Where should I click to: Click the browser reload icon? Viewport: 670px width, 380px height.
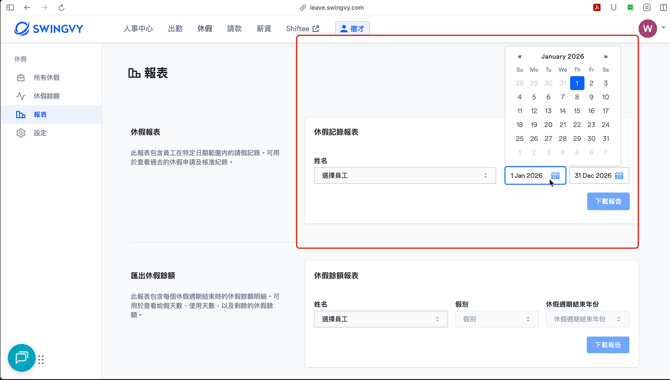[x=62, y=8]
